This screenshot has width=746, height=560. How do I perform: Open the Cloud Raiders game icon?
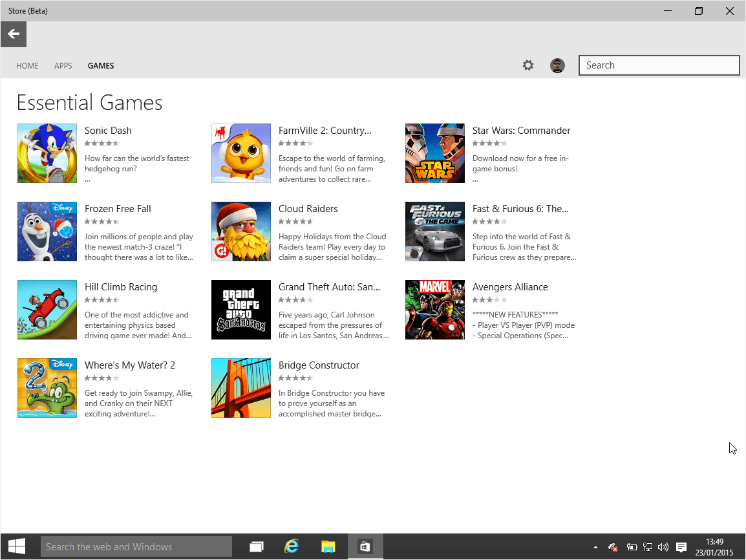[241, 232]
